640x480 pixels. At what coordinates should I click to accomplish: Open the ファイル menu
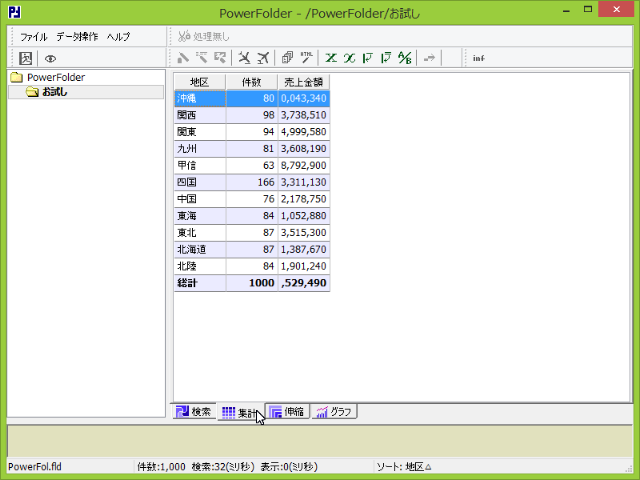pos(34,37)
